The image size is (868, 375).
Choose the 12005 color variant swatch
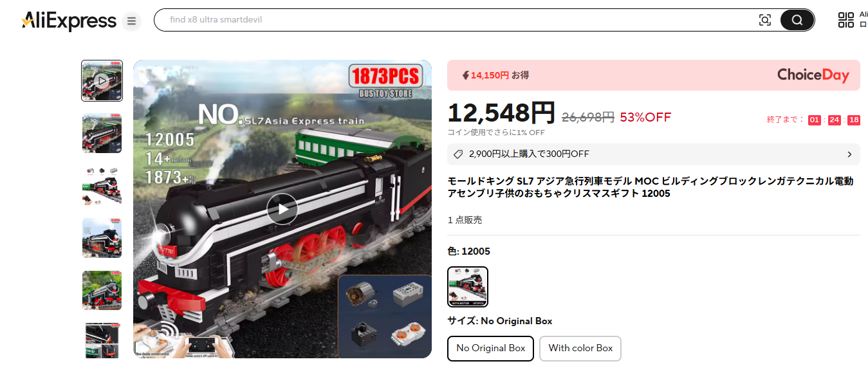[x=468, y=287]
